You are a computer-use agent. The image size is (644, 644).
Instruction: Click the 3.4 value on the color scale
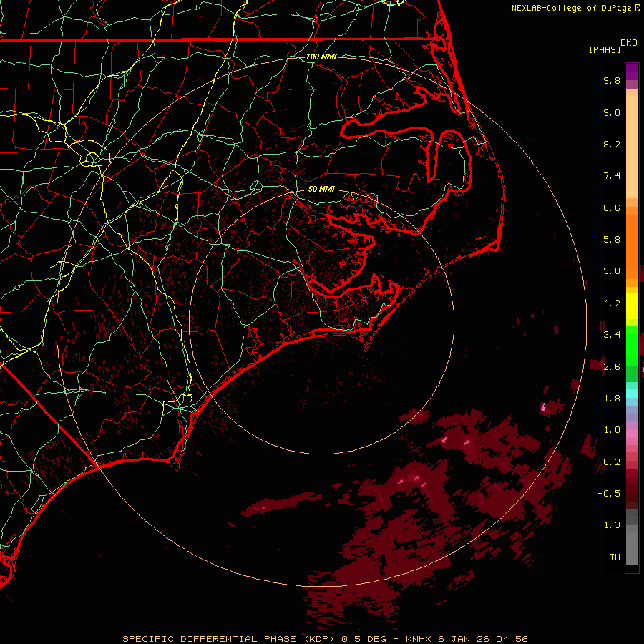612,335
